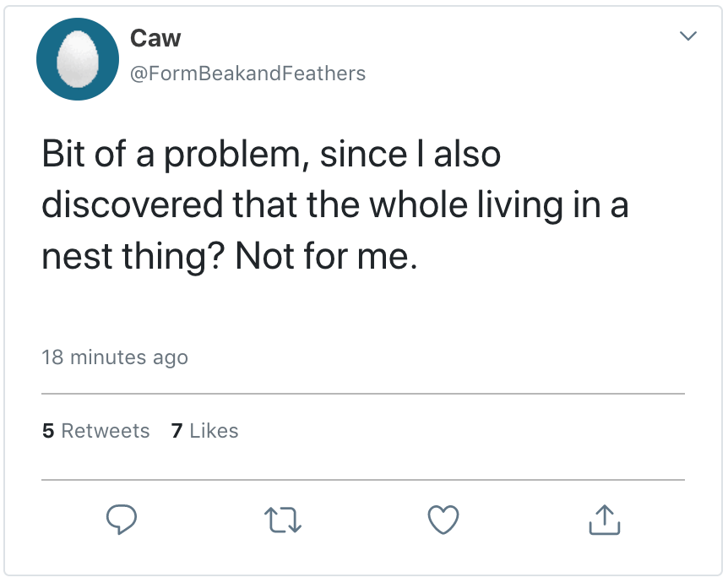Viewport: 728px width, 583px height.
Task: Reply to Caw's tweet
Action: click(122, 519)
